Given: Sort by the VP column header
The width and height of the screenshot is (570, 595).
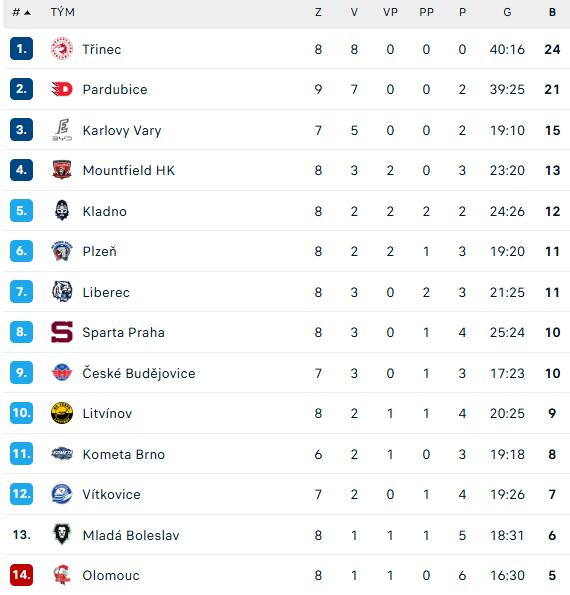Looking at the screenshot, I should (x=390, y=12).
